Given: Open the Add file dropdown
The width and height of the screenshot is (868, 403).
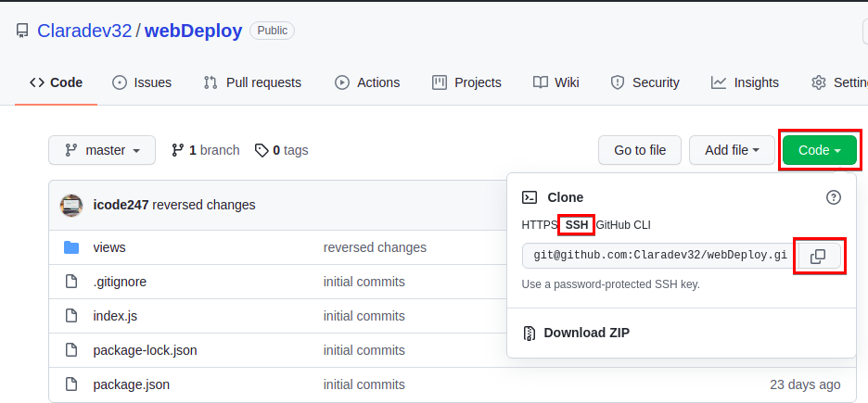Looking at the screenshot, I should point(732,150).
